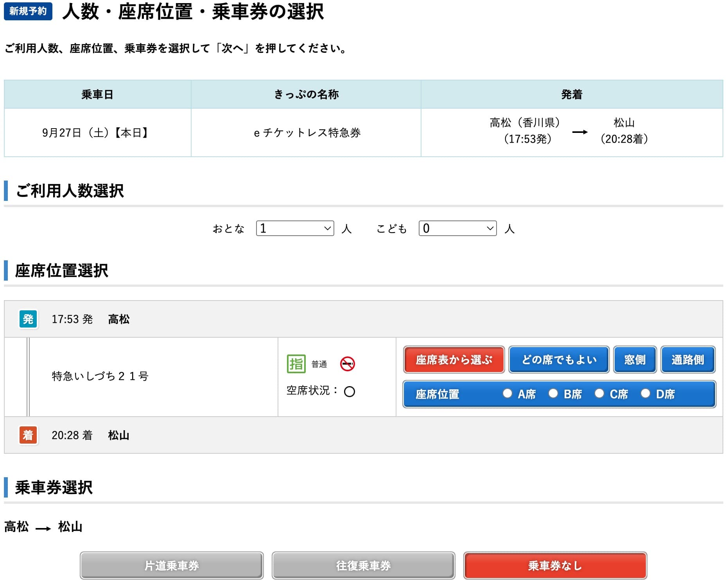Click the 人数・座席位置・乗車券の選択 page title
Screen dimensions: 728x580
[193, 12]
